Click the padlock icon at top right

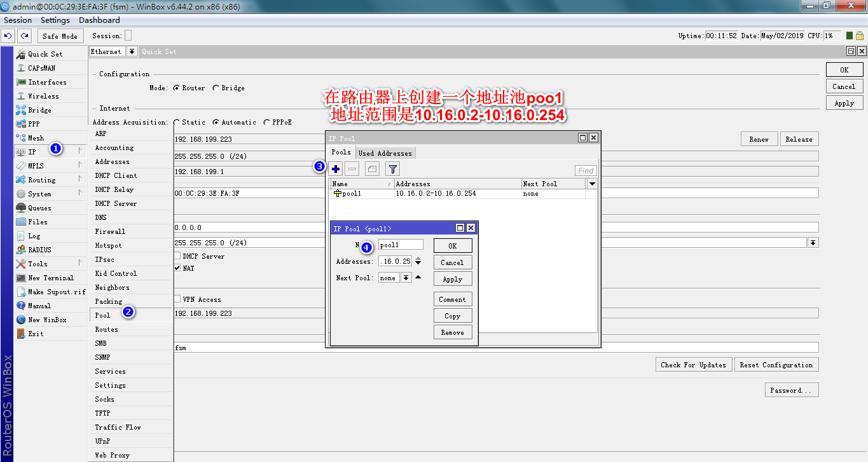point(860,36)
